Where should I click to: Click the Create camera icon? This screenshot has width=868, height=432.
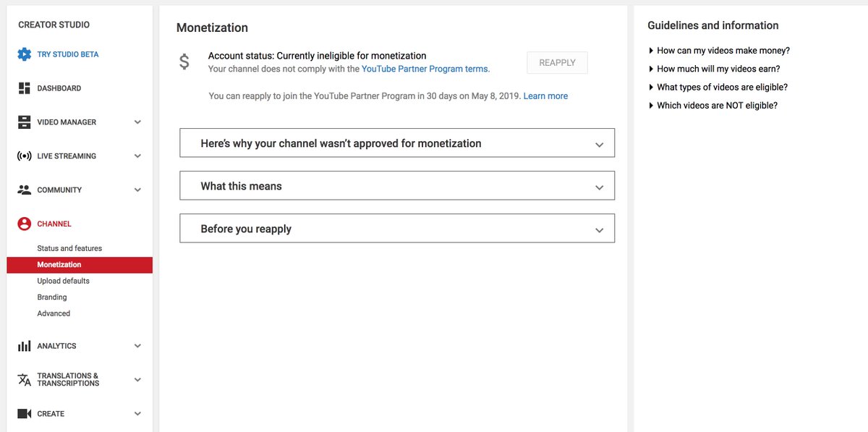[24, 414]
